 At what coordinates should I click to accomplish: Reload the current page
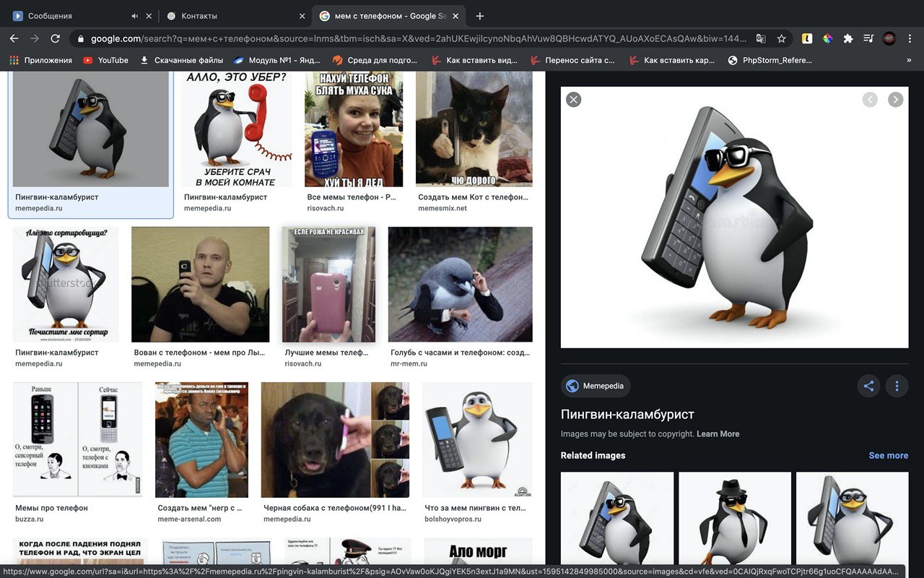[x=55, y=38]
